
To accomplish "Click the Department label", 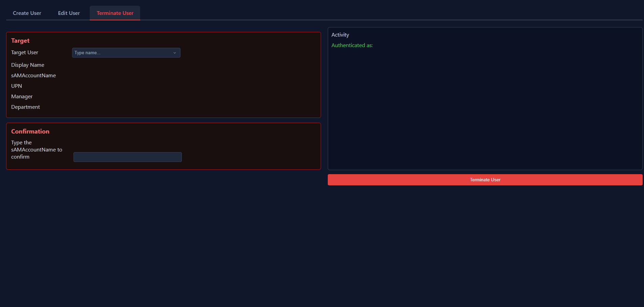I will point(25,107).
